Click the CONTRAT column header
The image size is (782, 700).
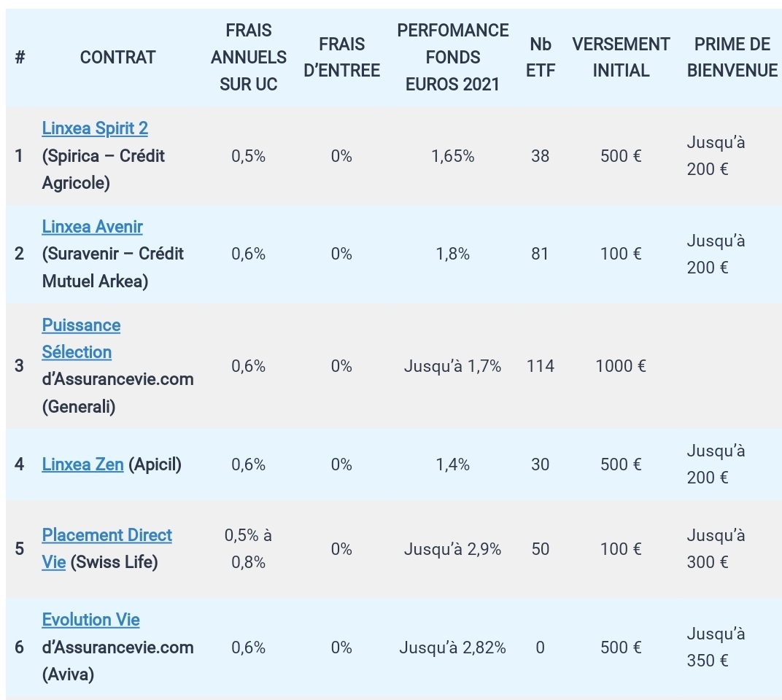click(x=117, y=58)
